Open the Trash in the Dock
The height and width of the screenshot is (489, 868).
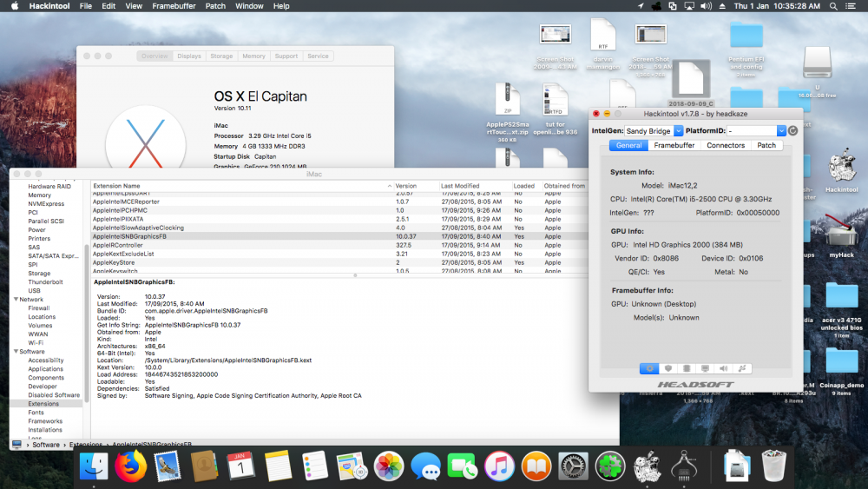click(773, 466)
